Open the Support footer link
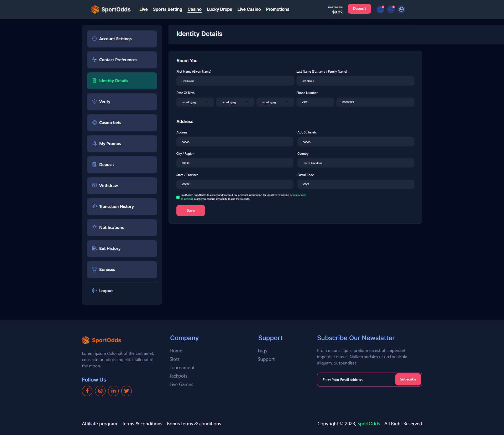 pyautogui.click(x=266, y=359)
